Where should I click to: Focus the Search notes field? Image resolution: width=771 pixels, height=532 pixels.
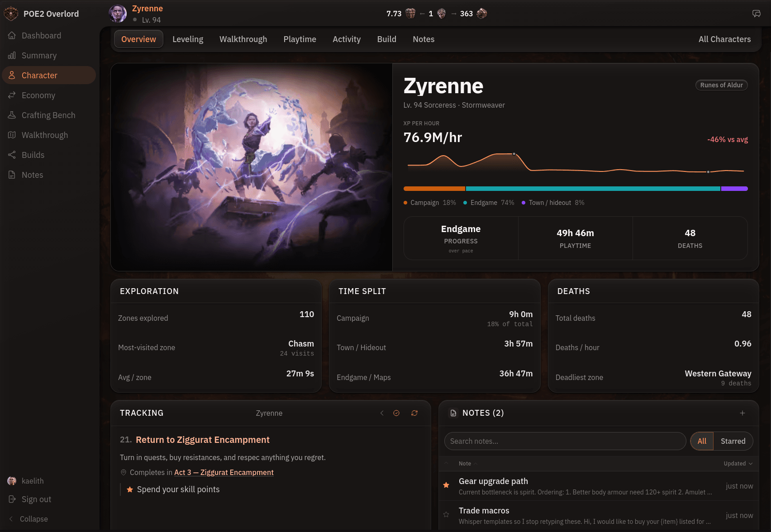tap(565, 441)
